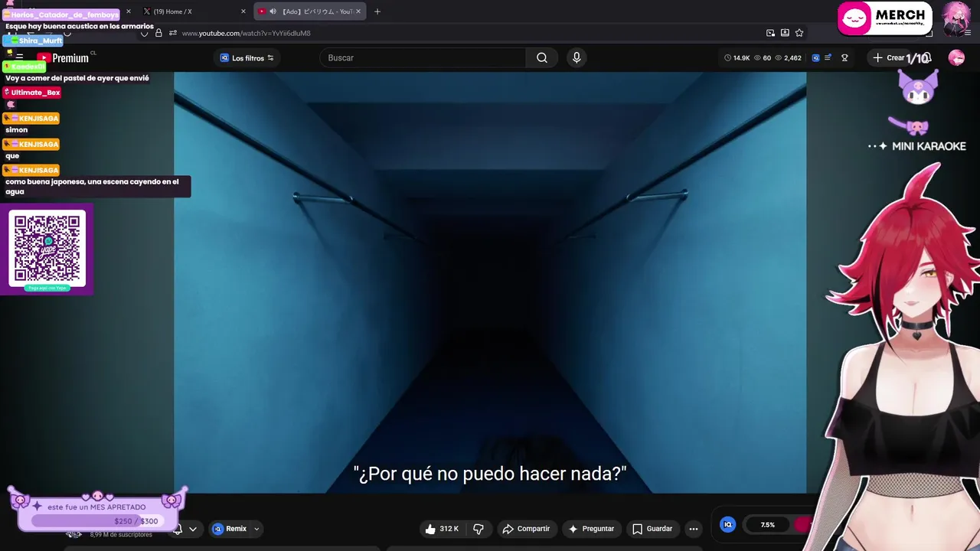Click the $250 / $300 goal progress bar
This screenshot has height=551, width=980.
tap(96, 521)
